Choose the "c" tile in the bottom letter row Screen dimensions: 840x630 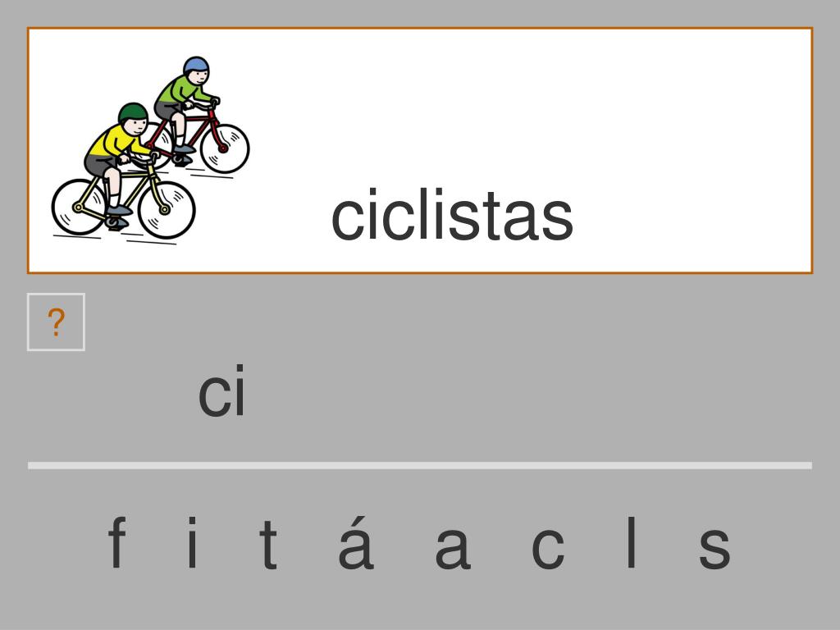coord(547,547)
